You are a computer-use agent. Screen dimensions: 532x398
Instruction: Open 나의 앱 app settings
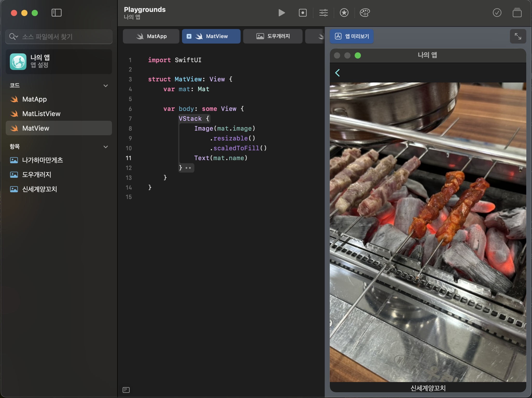(x=59, y=61)
